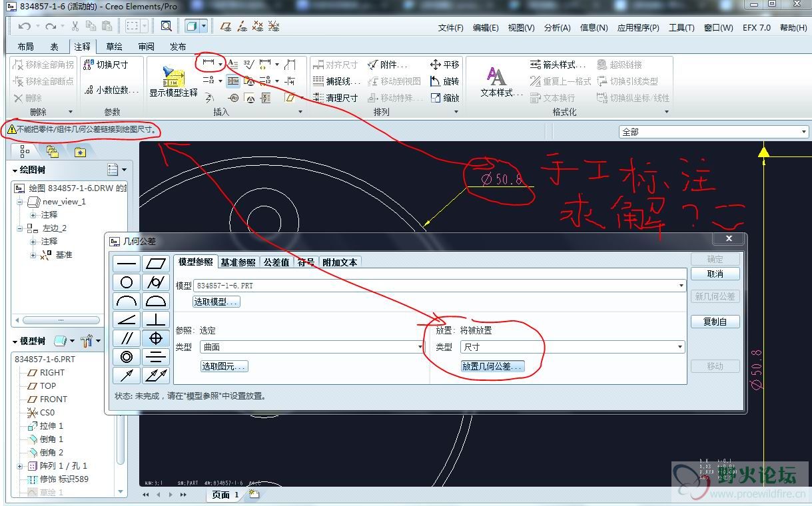Open the dimension type dropdown arrow in Insert
Screen dimensions: 812x506
220,64
